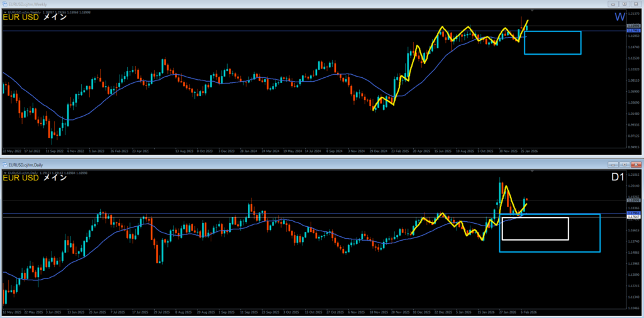This screenshot has height=318, width=644.
Task: Click the chart shift triangle on Daily chart
Action: coord(532,171)
